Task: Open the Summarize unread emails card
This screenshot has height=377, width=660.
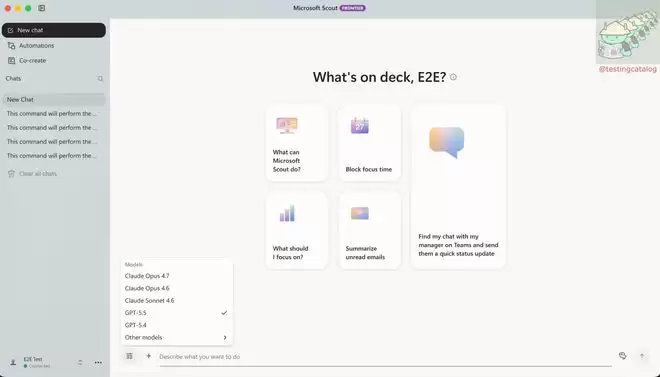Action: coord(370,230)
